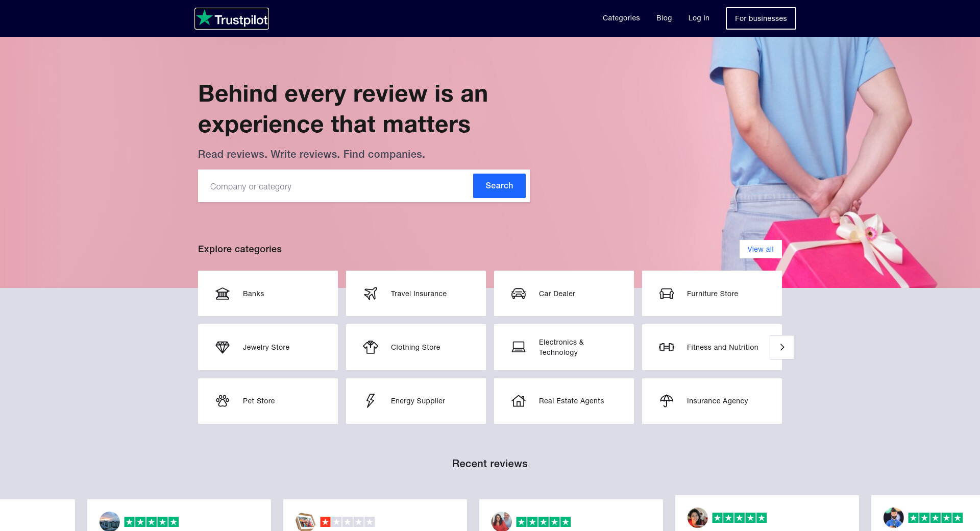This screenshot has height=531, width=980.
Task: Open the Pet Store paw icon
Action: tap(223, 401)
